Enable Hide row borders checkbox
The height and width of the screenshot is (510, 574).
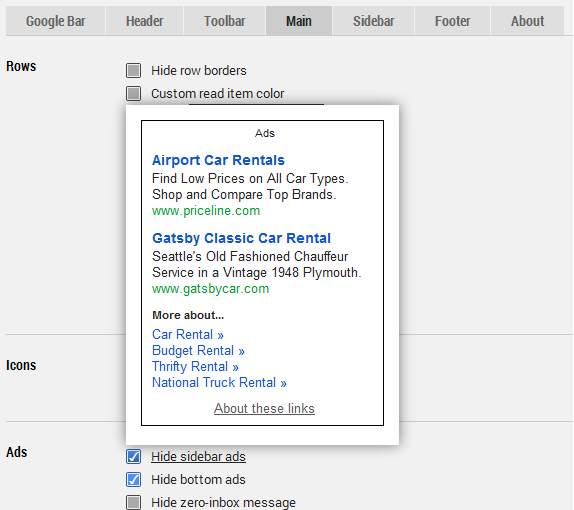coord(133,70)
